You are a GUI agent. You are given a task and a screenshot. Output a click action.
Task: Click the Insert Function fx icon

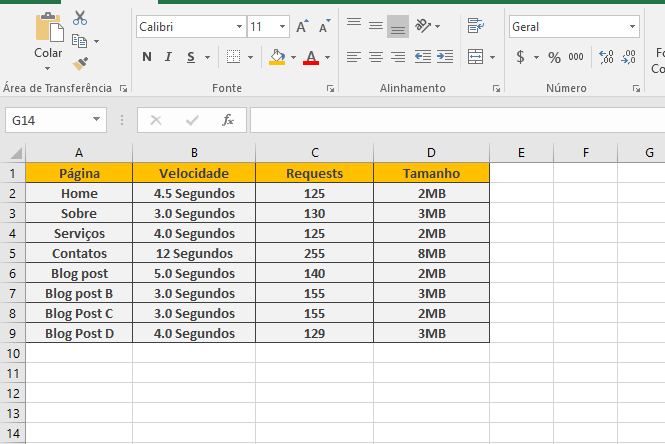[x=228, y=120]
